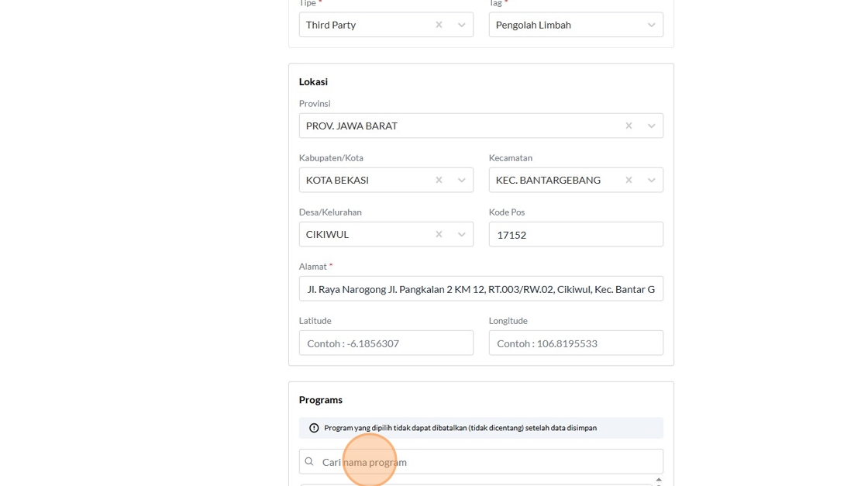
Task: Expand the Kecamatan dropdown chevron
Action: point(651,180)
